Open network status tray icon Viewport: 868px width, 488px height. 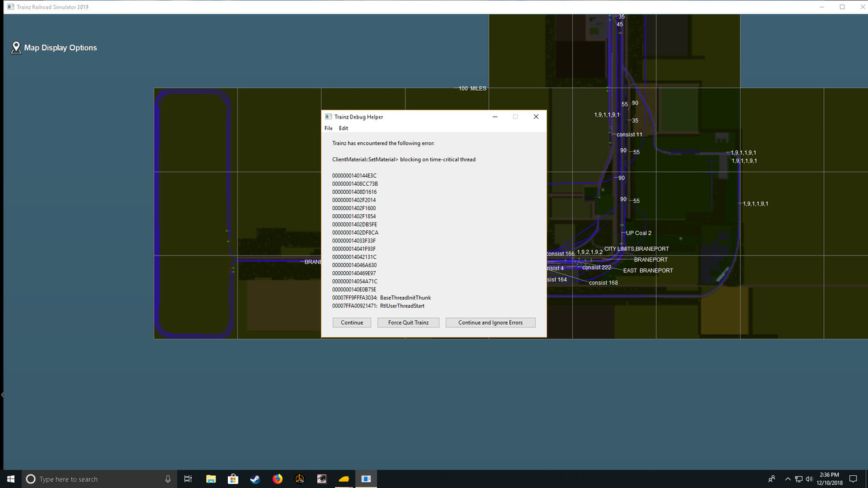tap(800, 479)
